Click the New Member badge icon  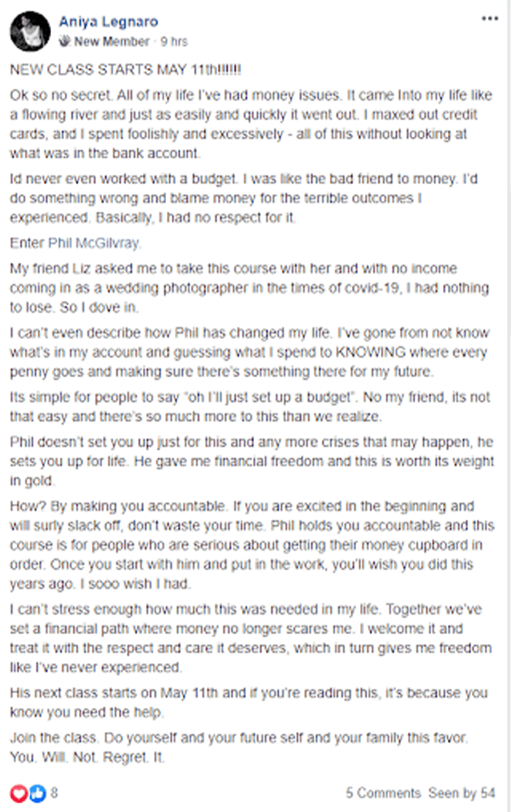[65, 41]
